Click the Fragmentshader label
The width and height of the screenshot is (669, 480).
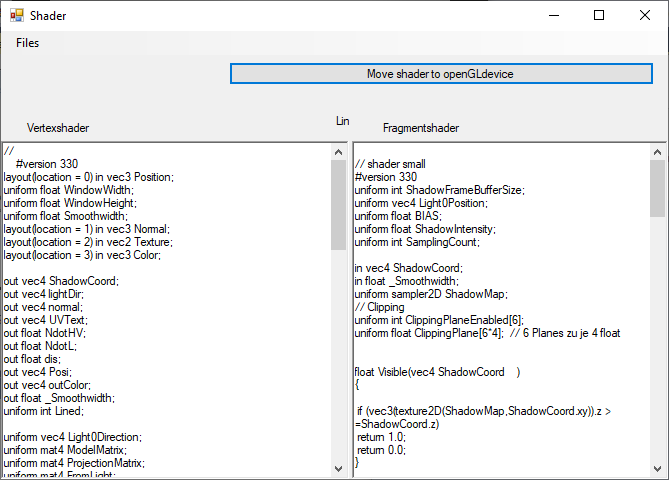[421, 129]
